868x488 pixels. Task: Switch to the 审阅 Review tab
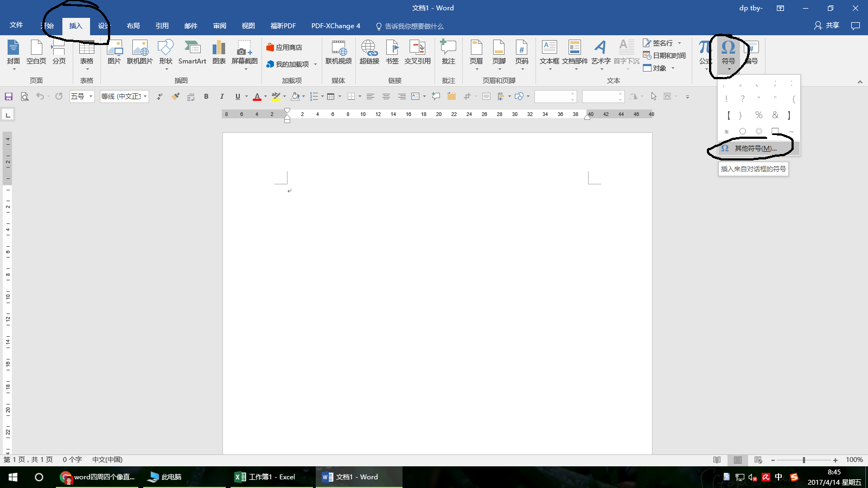click(x=220, y=26)
